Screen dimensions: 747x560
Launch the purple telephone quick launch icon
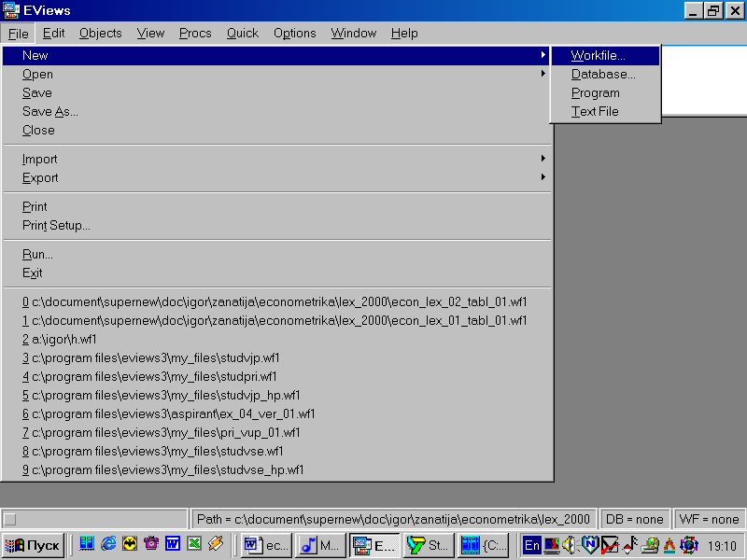pos(151,543)
